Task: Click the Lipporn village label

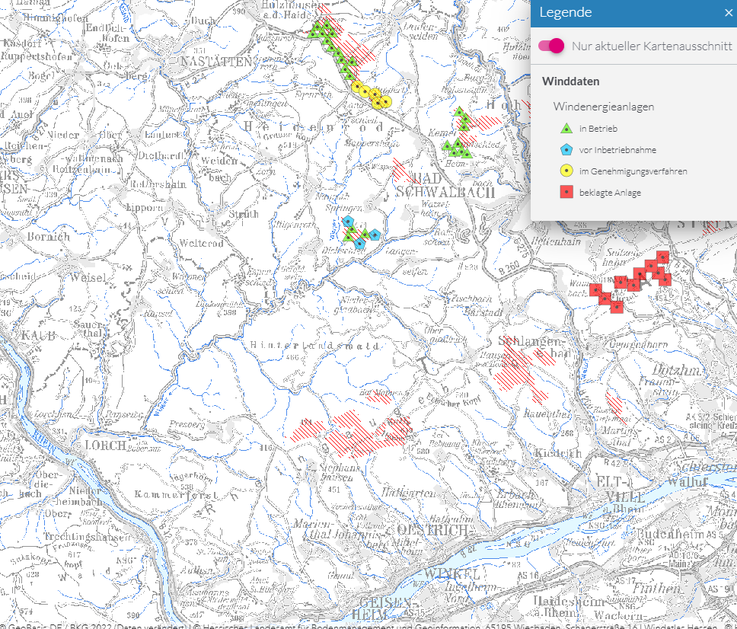Action: (x=144, y=207)
